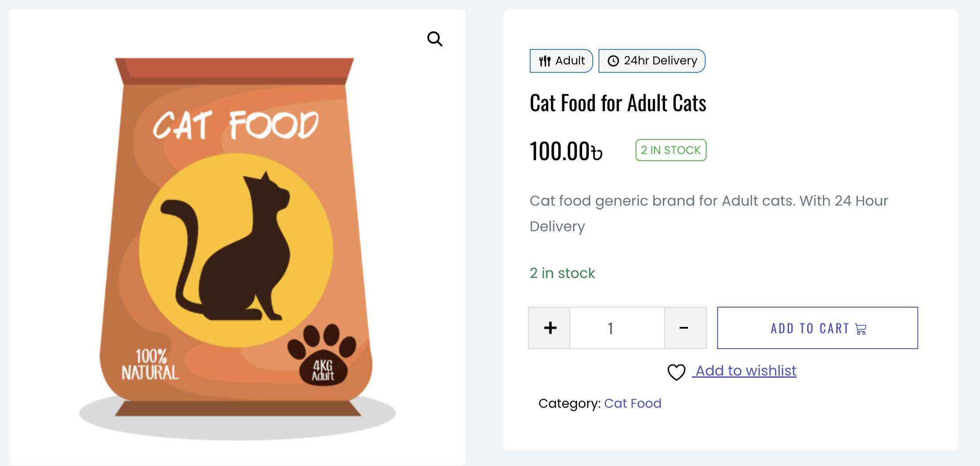Click the ADD TO CART button
The height and width of the screenshot is (466, 980).
tap(817, 328)
